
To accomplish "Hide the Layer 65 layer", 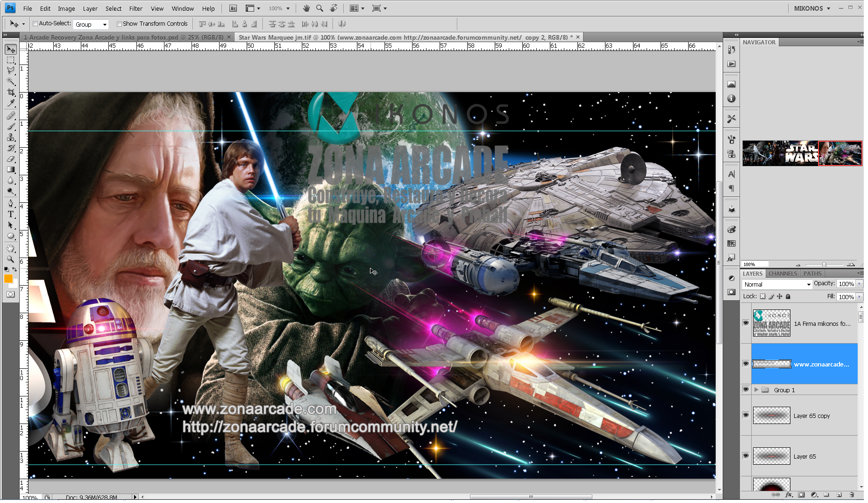I will 746,456.
